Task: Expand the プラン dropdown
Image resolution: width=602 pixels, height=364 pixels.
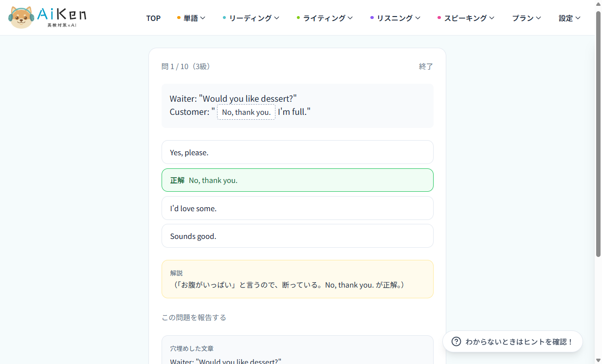Action: pos(527,18)
